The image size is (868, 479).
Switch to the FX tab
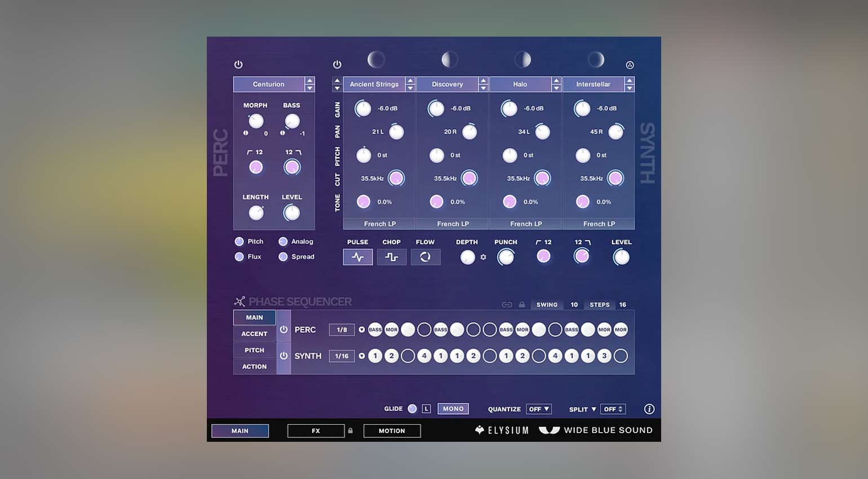[x=316, y=431]
